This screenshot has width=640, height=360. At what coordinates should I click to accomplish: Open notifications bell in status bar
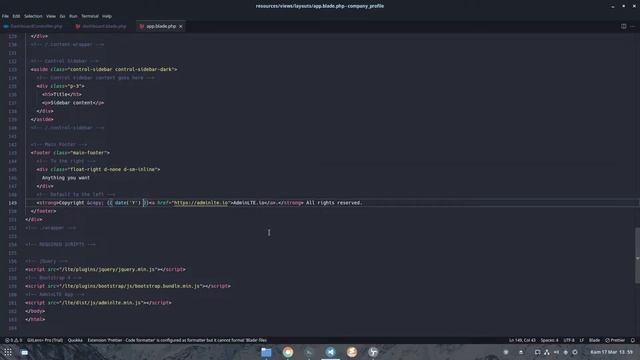coord(633,340)
